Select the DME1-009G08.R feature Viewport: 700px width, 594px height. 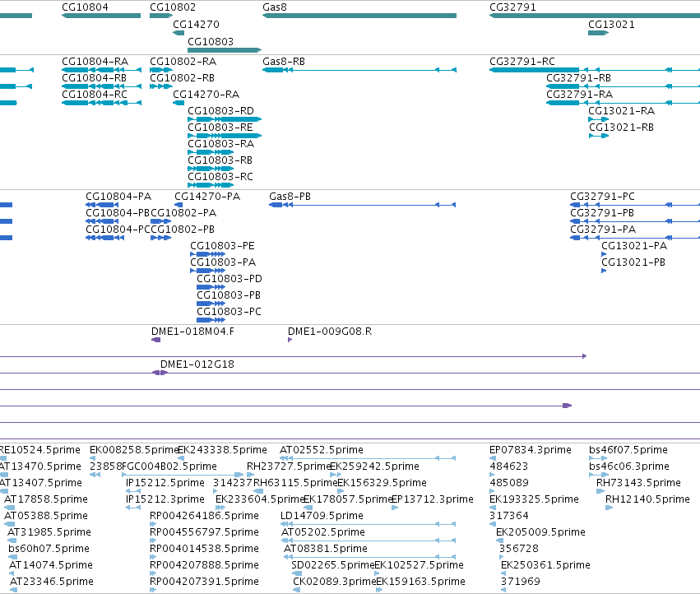coord(290,340)
